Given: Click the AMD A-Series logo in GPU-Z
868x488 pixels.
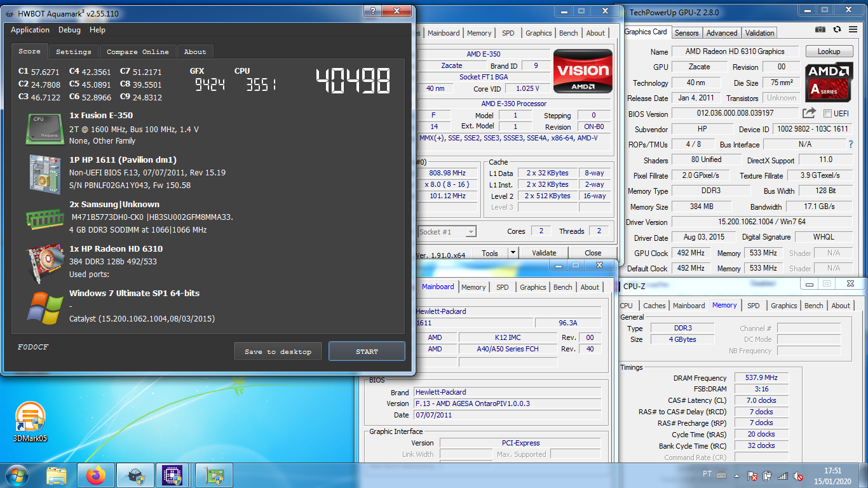Looking at the screenshot, I should (829, 83).
